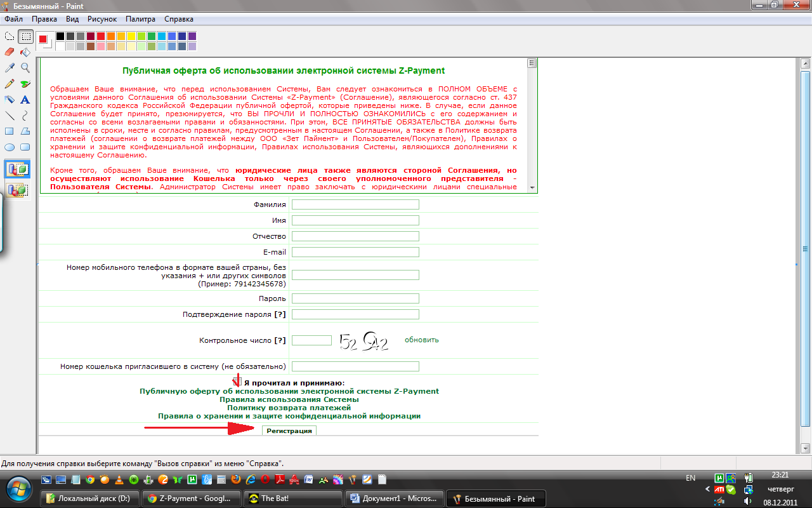Viewport: 812px width, 508px height.
Task: Select the Brush tool
Action: (x=25, y=83)
